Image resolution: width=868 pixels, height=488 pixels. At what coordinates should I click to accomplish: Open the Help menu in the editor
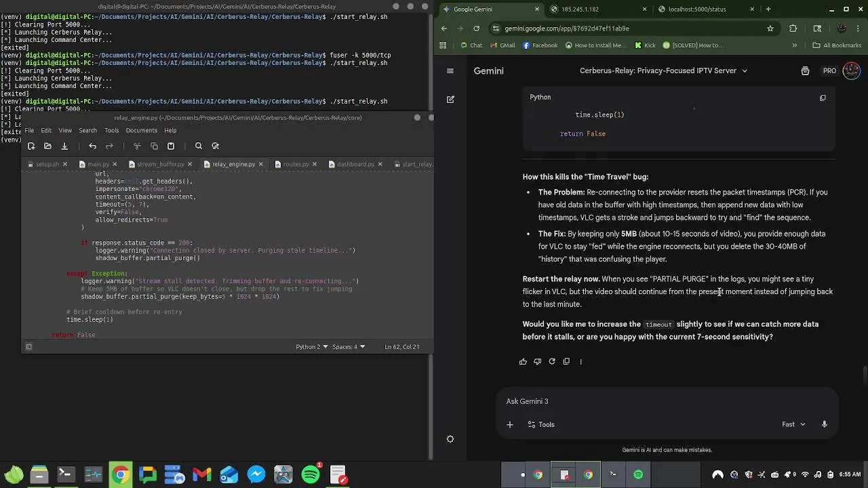coord(170,130)
